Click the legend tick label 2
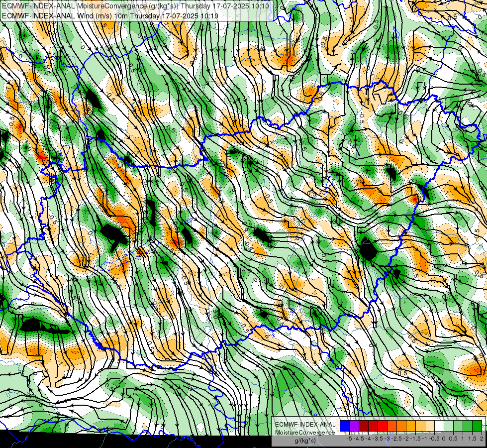The width and height of the screenshot is (487, 448). click(x=482, y=439)
